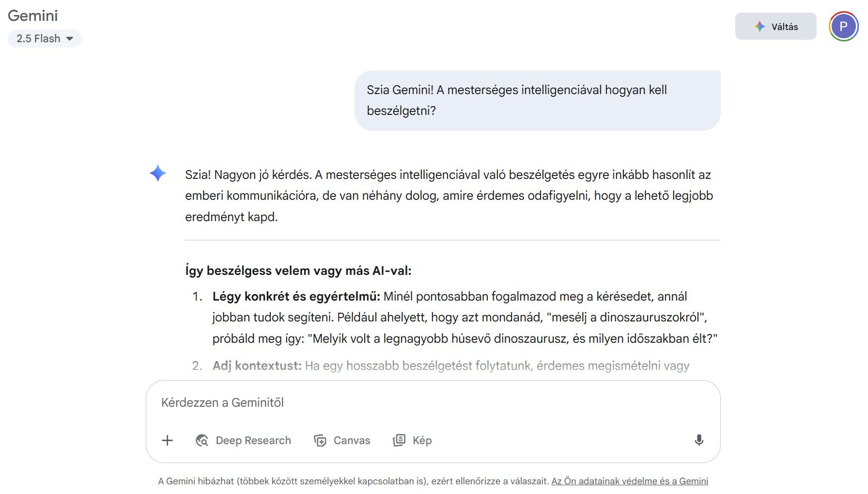Click the Kép picture icon
The width and height of the screenshot is (868, 494).
(399, 440)
